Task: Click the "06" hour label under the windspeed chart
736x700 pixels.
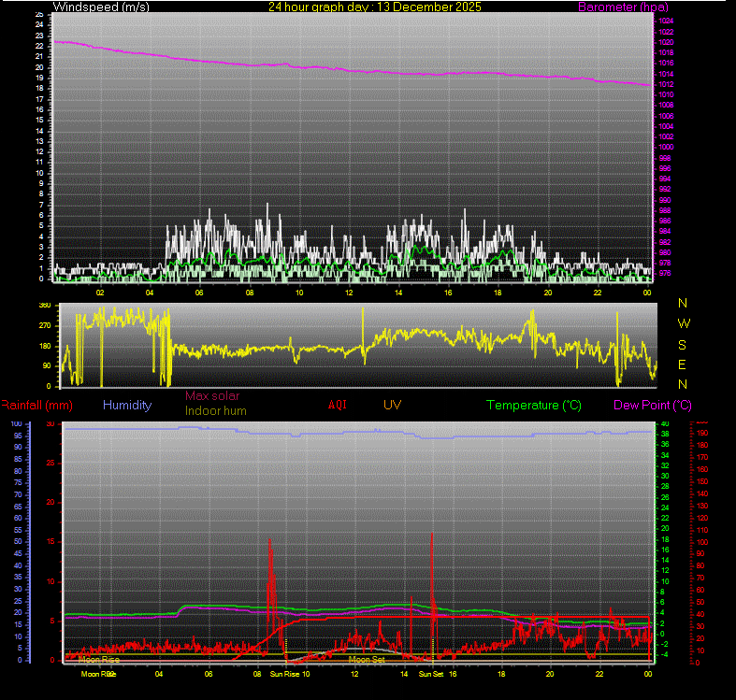Action: click(x=199, y=293)
